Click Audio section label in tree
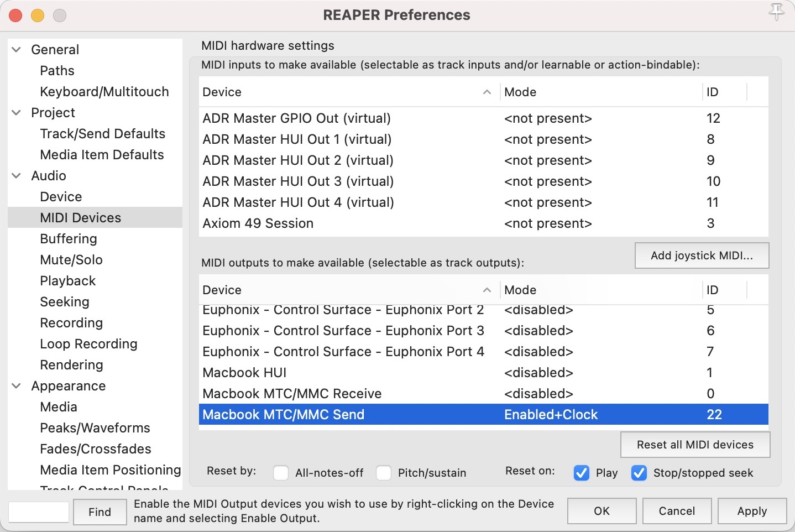Image resolution: width=795 pixels, height=532 pixels. pos(49,176)
